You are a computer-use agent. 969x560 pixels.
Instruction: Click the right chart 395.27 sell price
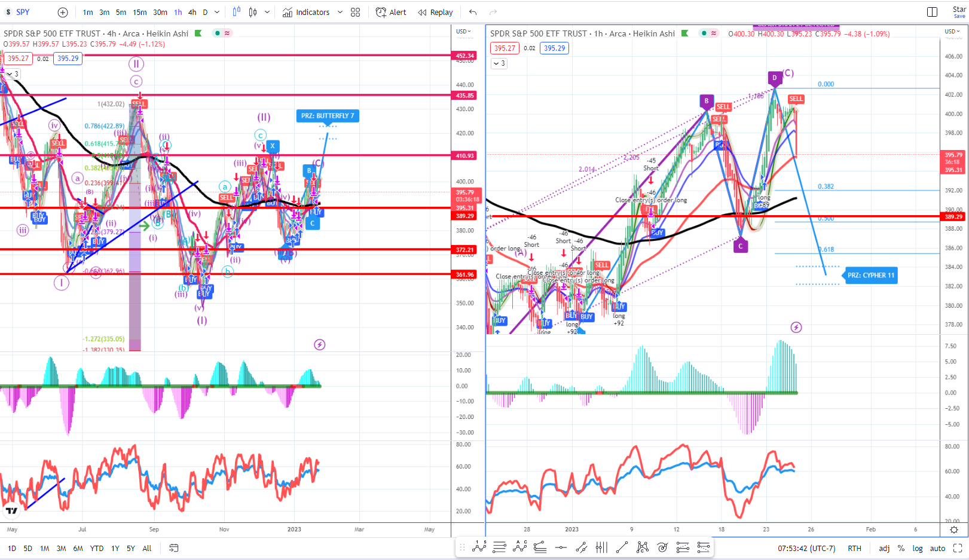505,48
